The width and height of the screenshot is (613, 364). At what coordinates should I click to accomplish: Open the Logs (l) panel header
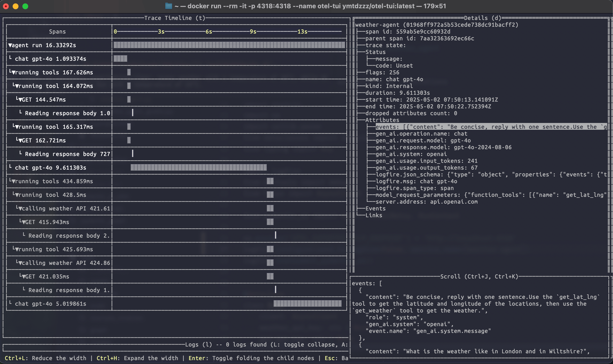pyautogui.click(x=199, y=345)
